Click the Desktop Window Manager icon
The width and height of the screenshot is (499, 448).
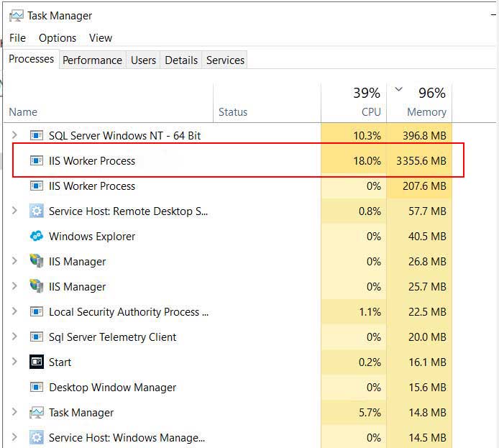(x=37, y=387)
